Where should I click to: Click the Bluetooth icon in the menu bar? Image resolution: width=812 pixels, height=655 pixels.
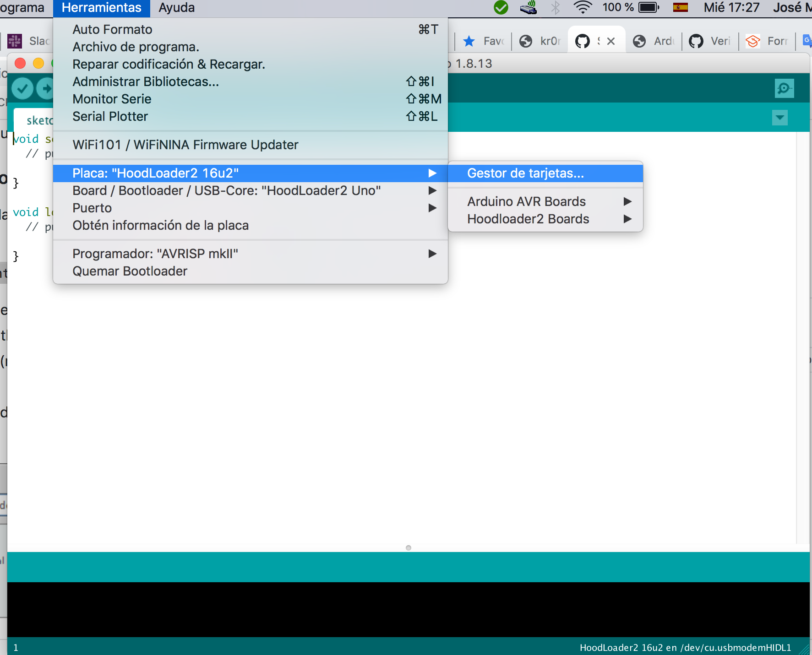point(556,7)
